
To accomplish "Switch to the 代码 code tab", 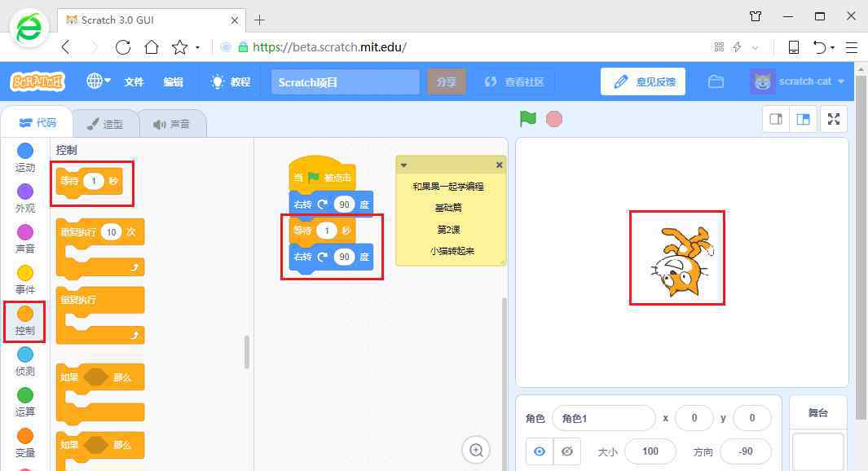I will coord(37,122).
